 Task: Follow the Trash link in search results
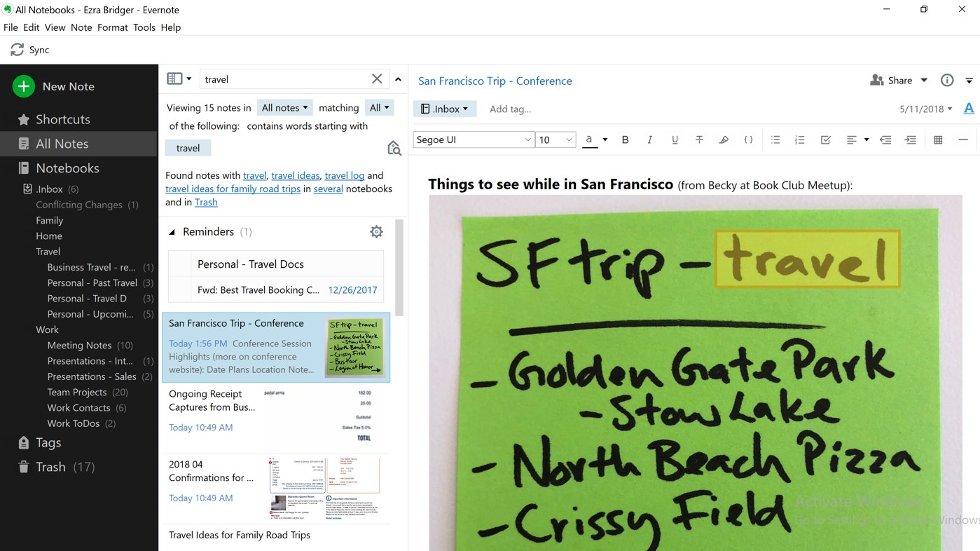point(206,202)
